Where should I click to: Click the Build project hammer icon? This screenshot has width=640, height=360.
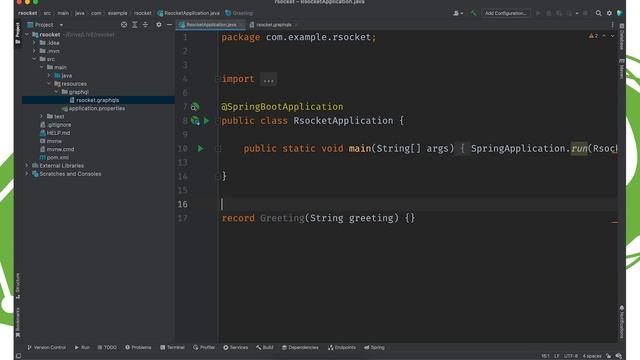pos(473,13)
